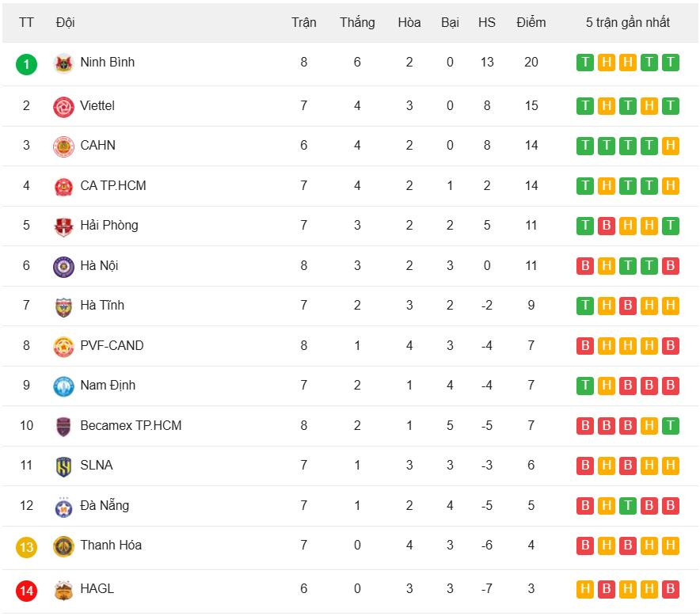This screenshot has height=616, width=700.
Task: Click the green rank 1 position badge
Action: (26, 63)
